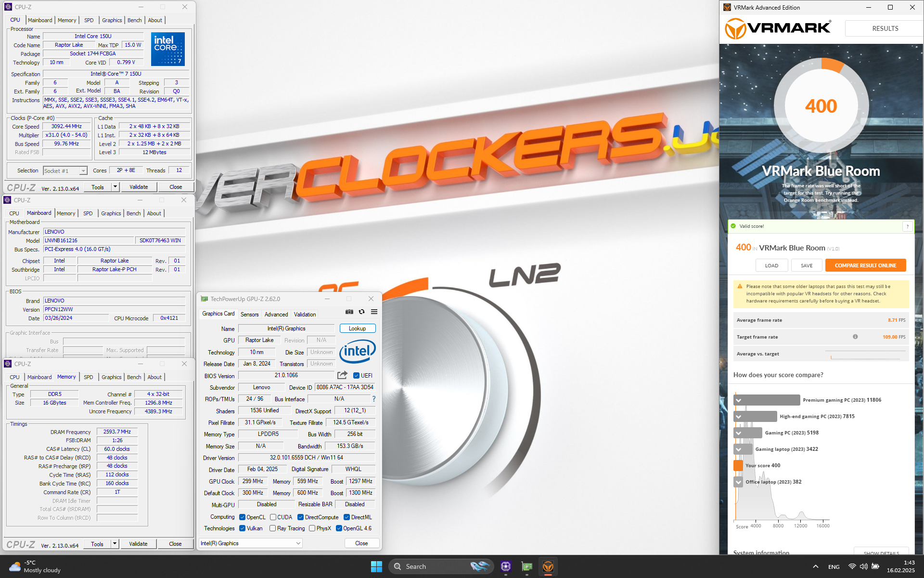Enable the CUDA checkbox
Image resolution: width=924 pixels, height=578 pixels.
point(273,517)
